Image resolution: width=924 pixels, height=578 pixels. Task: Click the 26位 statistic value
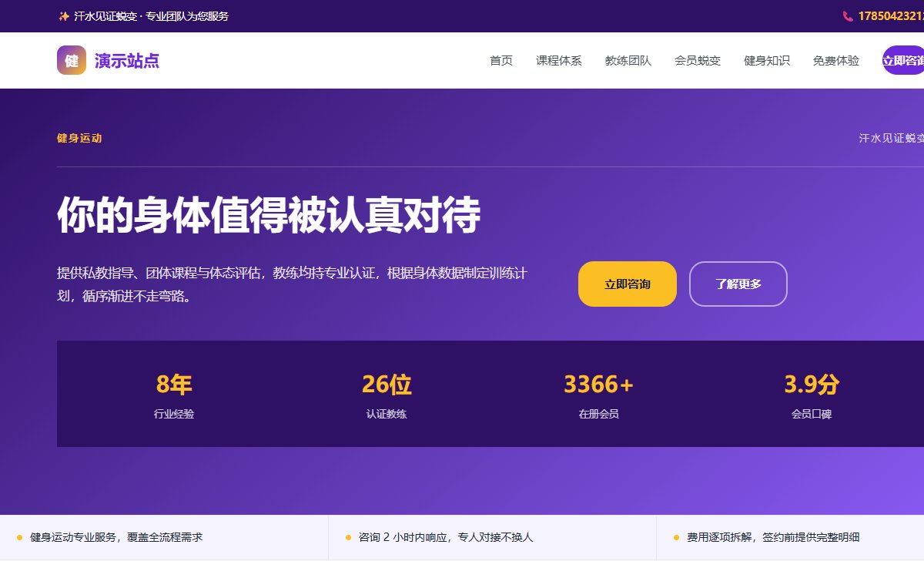pos(387,384)
